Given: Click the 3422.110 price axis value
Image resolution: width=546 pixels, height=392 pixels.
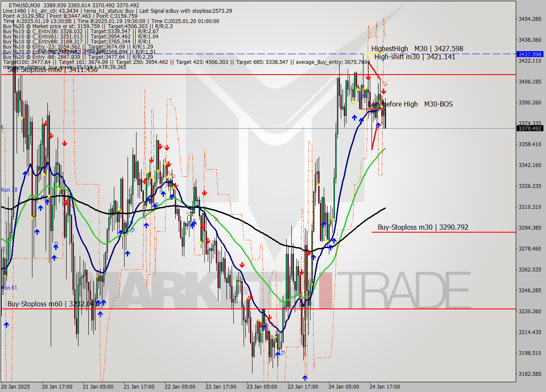Looking at the screenshot, I should click(x=529, y=61).
